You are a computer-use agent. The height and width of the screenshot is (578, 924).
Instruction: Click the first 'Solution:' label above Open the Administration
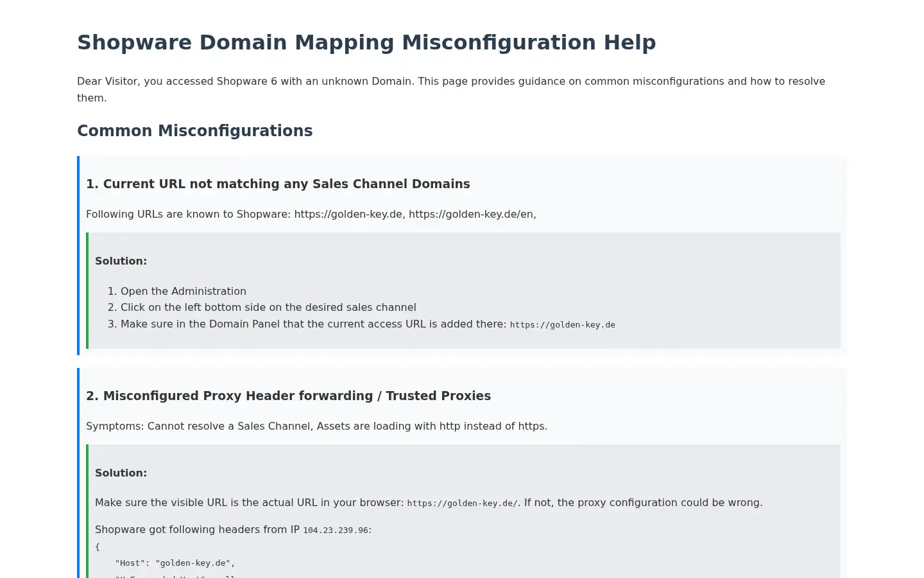coord(121,261)
